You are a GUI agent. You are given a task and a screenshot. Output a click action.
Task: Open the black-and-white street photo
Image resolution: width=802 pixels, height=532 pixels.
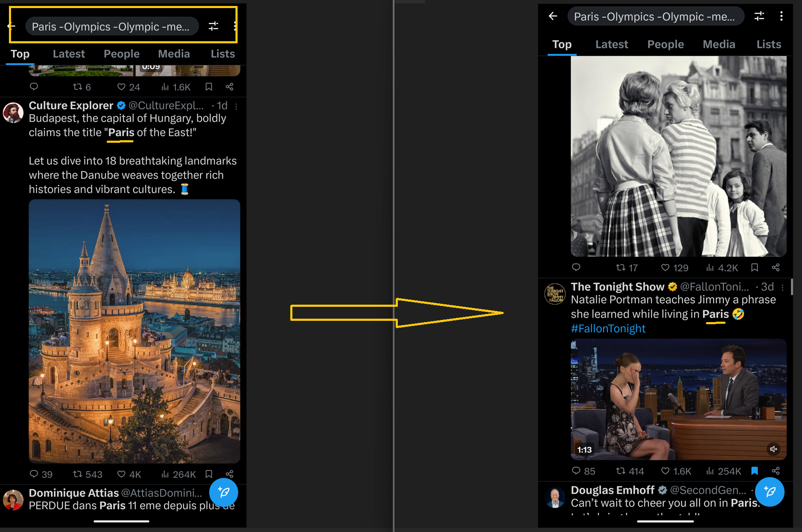(678, 156)
